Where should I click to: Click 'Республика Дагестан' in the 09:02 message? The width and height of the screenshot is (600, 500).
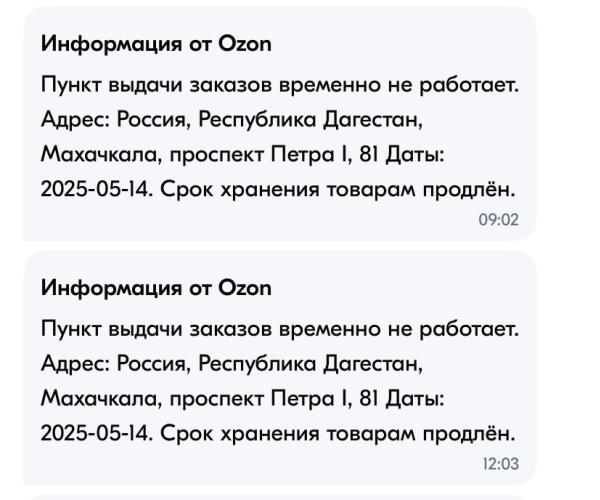pyautogui.click(x=310, y=119)
